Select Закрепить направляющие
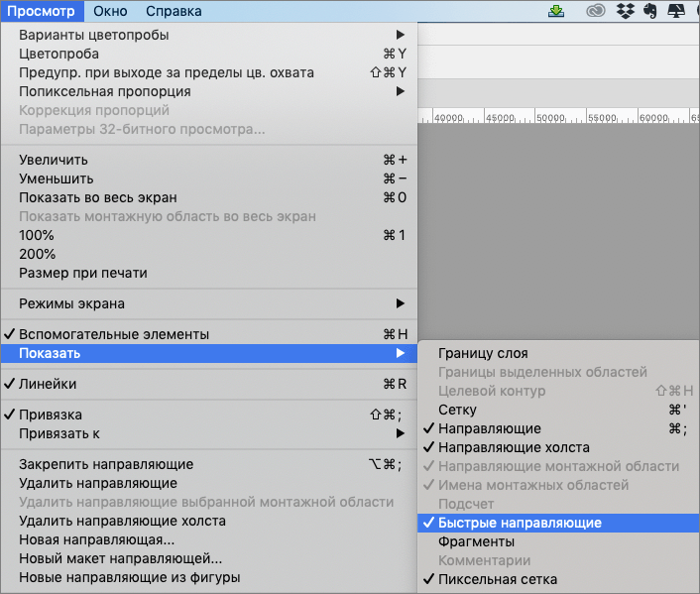The height and width of the screenshot is (594, 700). (x=209, y=464)
